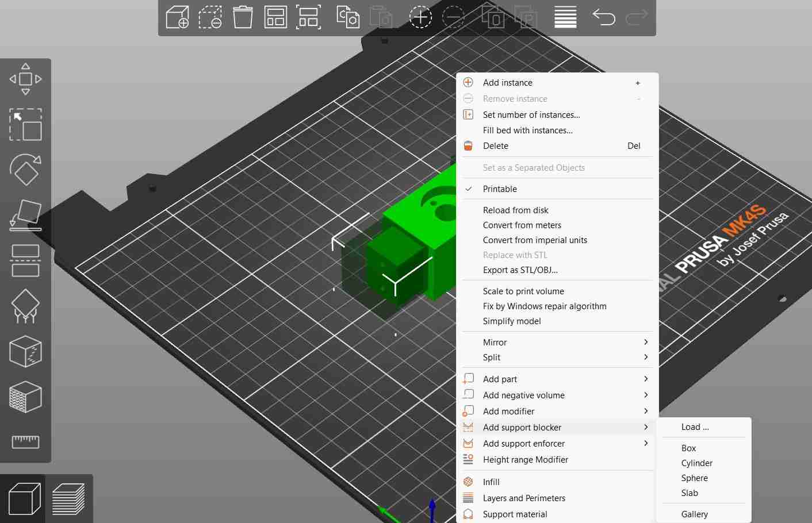The image size is (812, 523).
Task: Expand the Add support blocker submenu
Action: pos(558,428)
